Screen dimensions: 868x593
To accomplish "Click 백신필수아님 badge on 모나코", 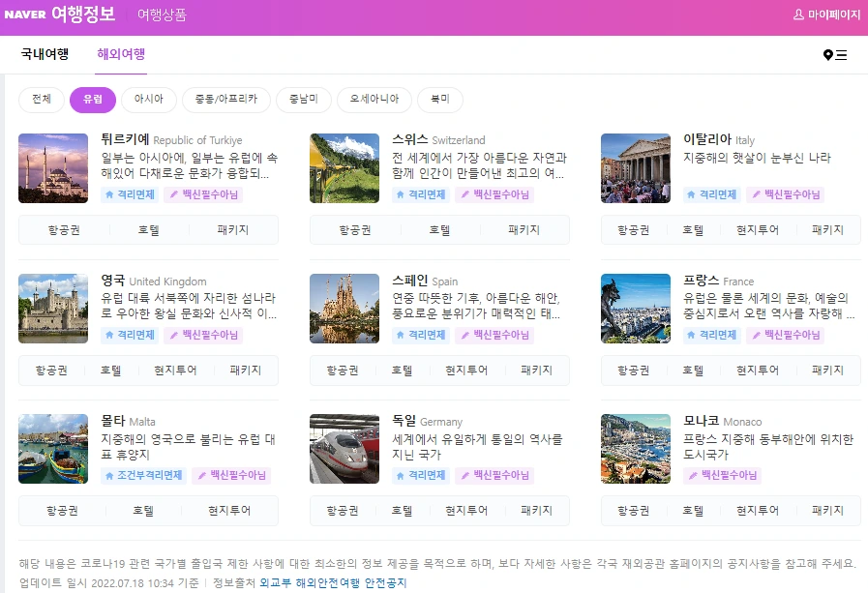I will [723, 475].
